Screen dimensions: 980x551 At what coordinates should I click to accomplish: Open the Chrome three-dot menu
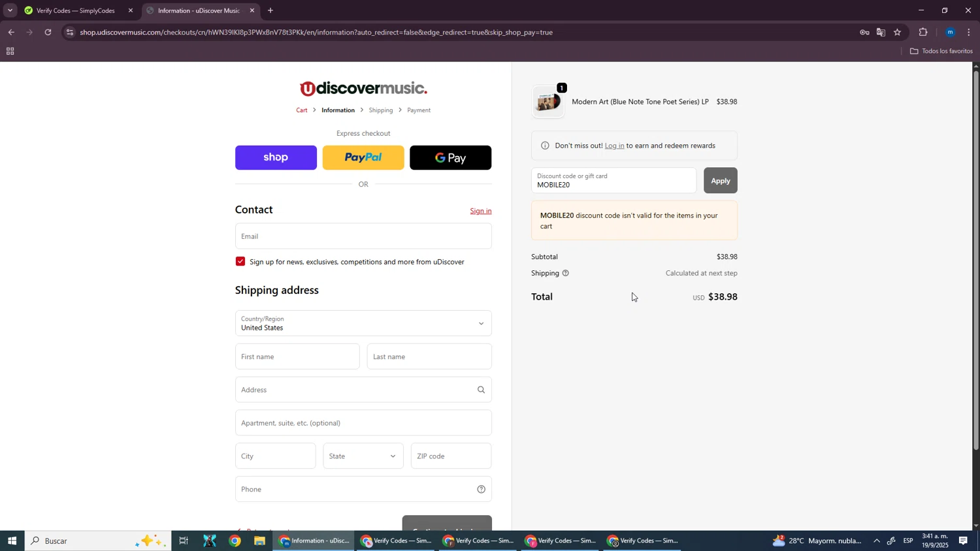point(969,32)
